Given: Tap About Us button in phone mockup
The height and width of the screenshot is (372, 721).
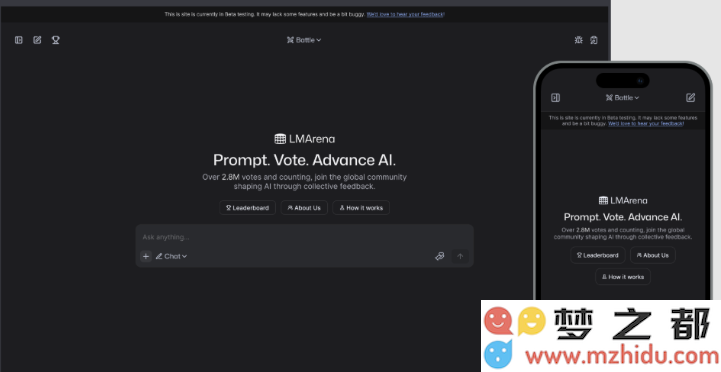Looking at the screenshot, I should click(x=652, y=255).
